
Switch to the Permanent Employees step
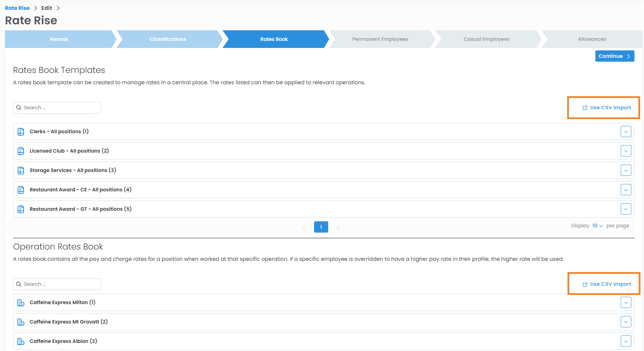tap(380, 39)
